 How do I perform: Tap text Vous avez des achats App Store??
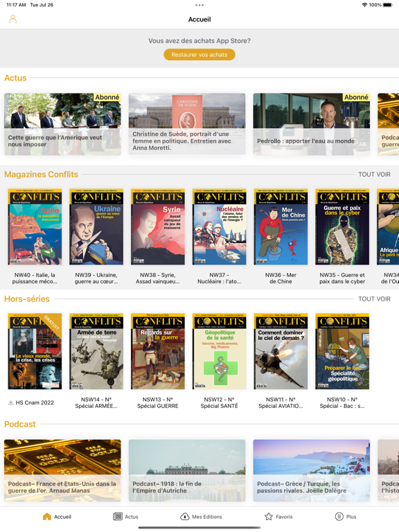pos(199,41)
